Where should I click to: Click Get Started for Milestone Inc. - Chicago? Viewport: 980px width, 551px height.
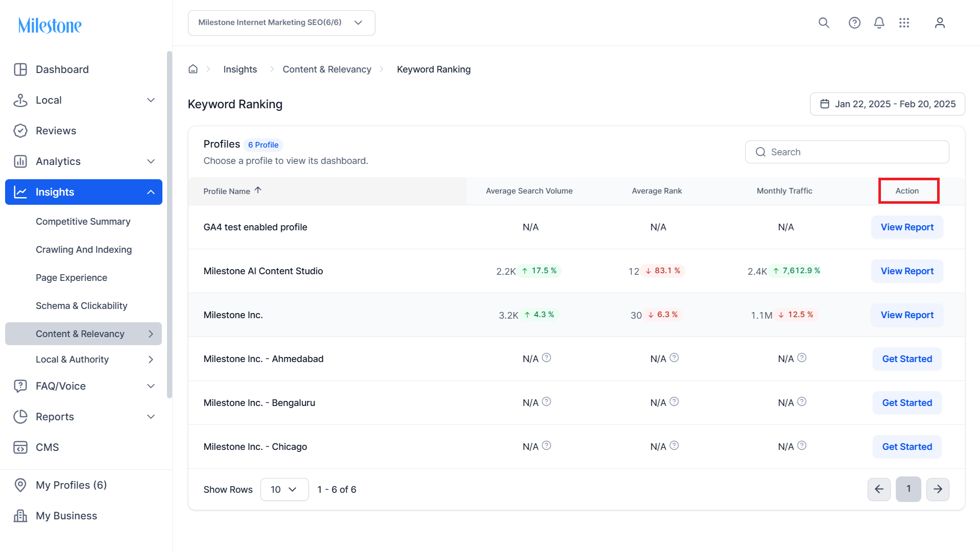point(907,447)
